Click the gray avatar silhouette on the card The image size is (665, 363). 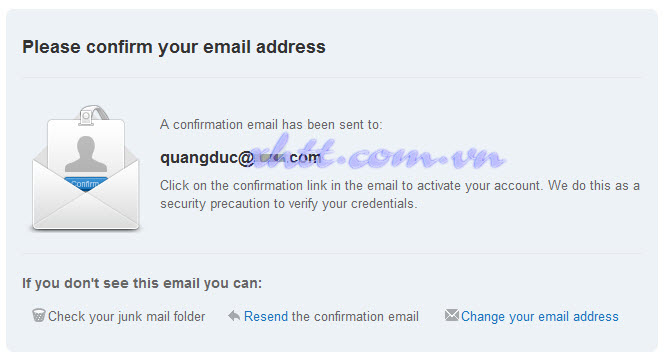[x=86, y=154]
